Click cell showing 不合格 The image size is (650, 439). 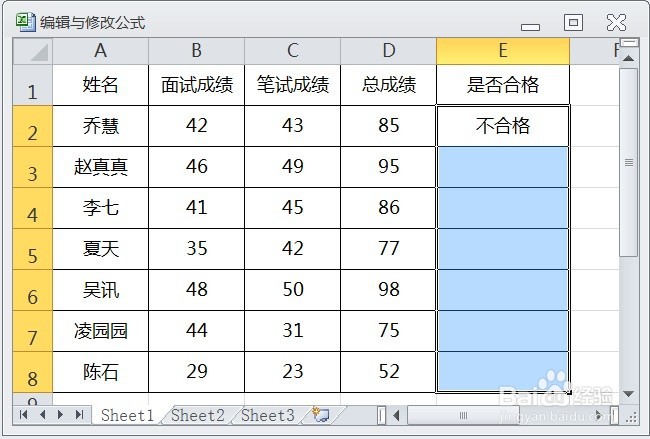503,126
